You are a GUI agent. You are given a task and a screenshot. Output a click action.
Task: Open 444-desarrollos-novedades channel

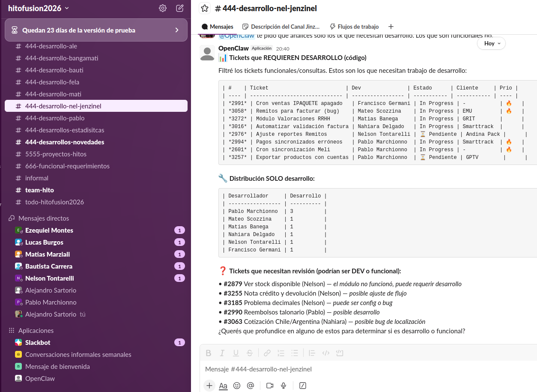[65, 142]
